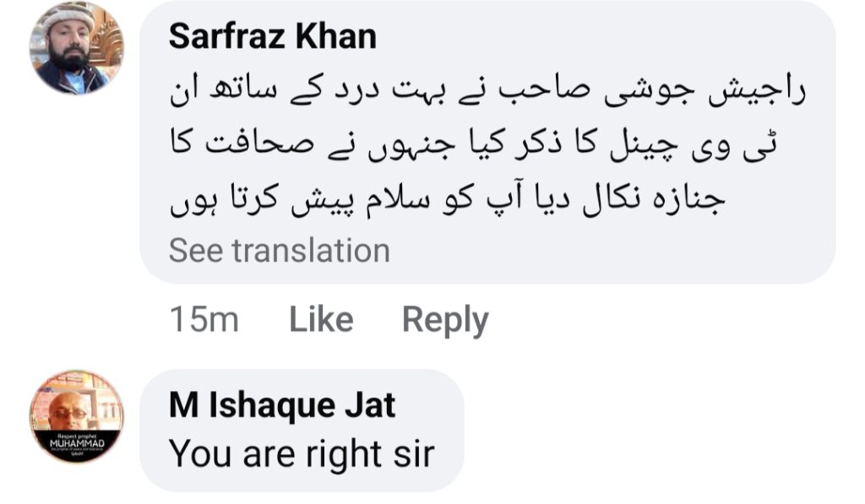Screen dimensions: 865x504
Task: Click the M Ishaque Jat name link
Action: pos(282,406)
